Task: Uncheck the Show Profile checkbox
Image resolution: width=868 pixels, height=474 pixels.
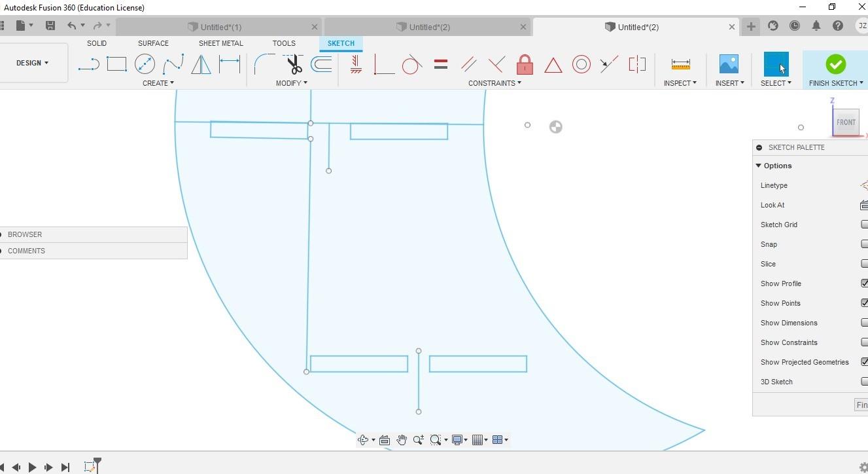Action: (865, 283)
